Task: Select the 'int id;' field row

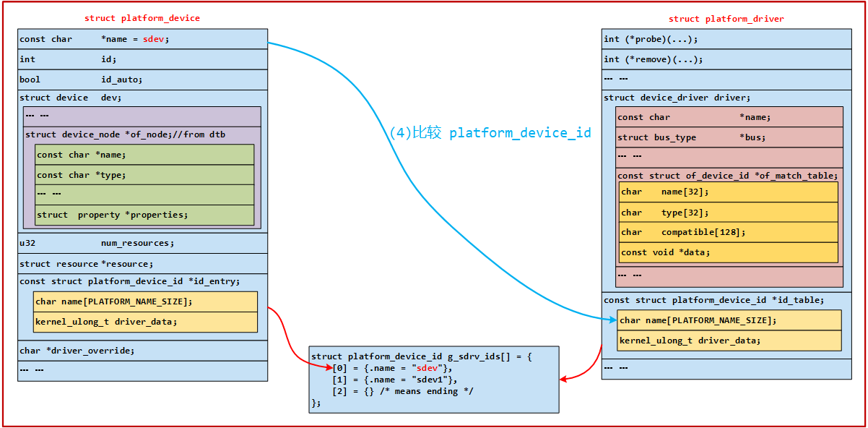Action: tap(142, 59)
